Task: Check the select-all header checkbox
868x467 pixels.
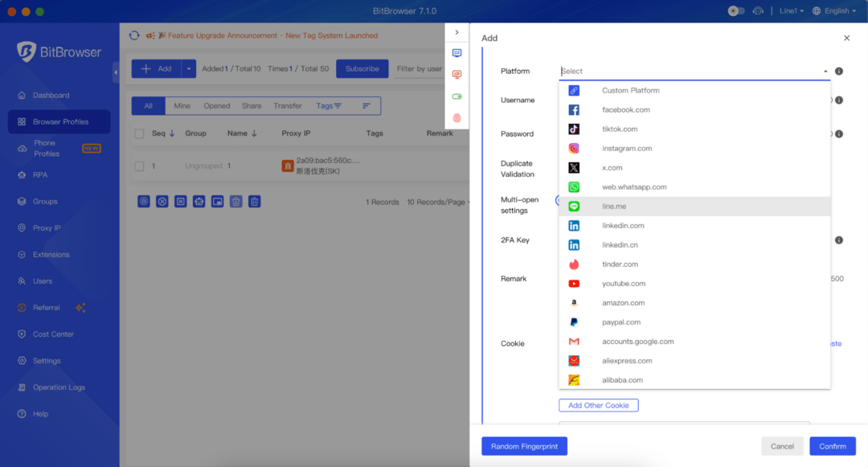Action: [x=140, y=133]
